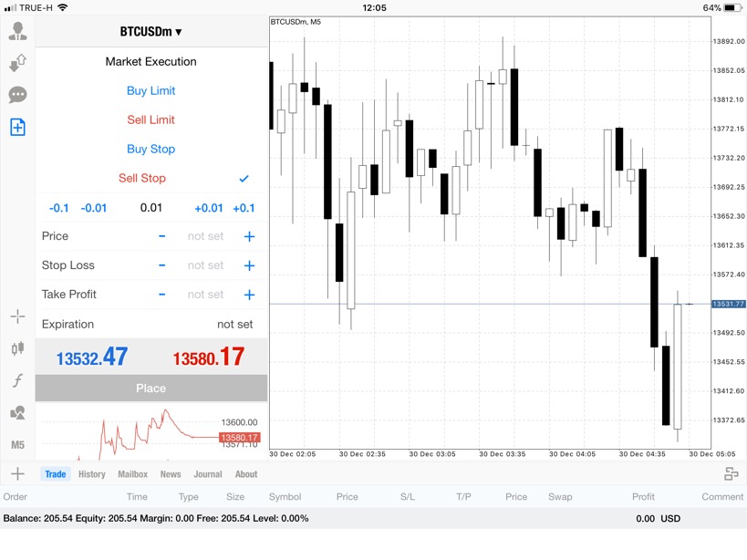Open the trade arrows icon in sidebar
Viewport: 747px width, 560px height.
(x=17, y=64)
